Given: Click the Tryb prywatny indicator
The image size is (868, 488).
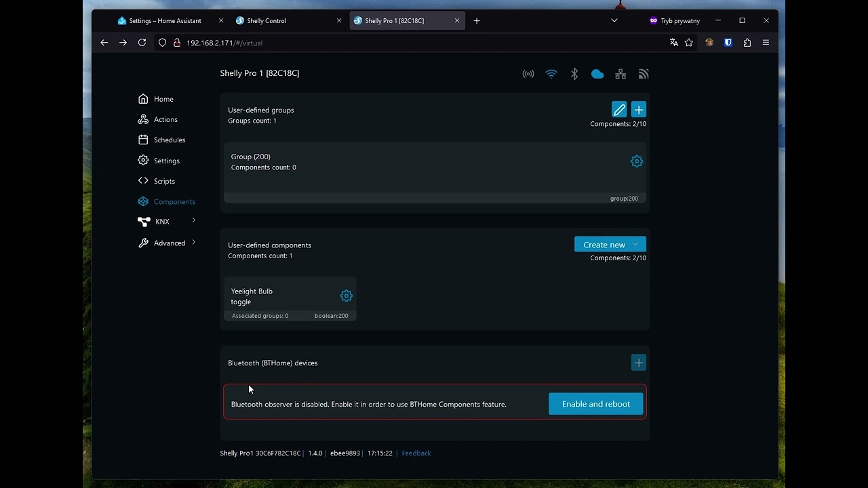Looking at the screenshot, I should (675, 21).
